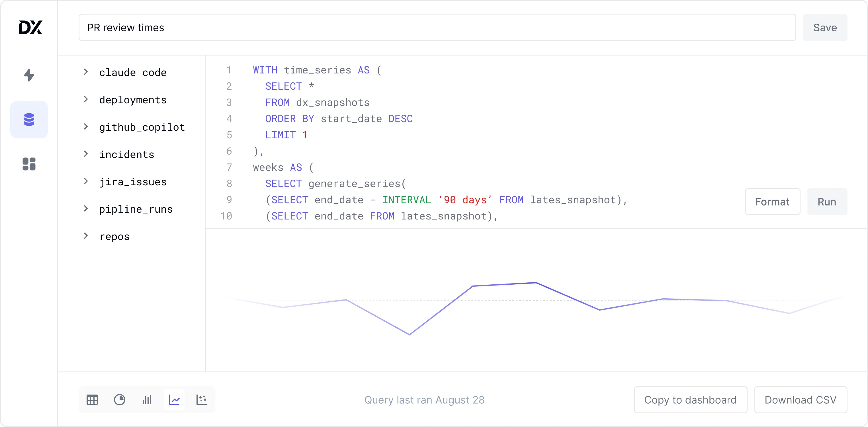The width and height of the screenshot is (868, 427).
Task: Expand the incidents chevron
Action: click(86, 154)
